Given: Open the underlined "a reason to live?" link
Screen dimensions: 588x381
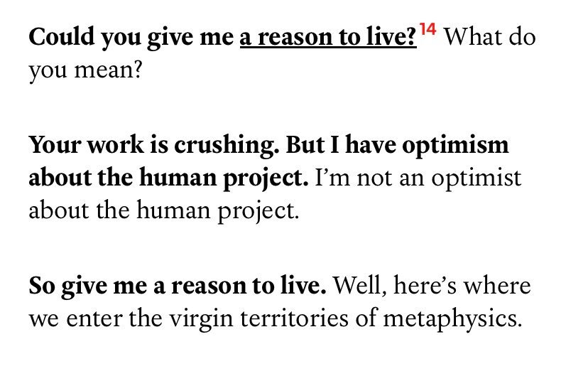Looking at the screenshot, I should 328,37.
